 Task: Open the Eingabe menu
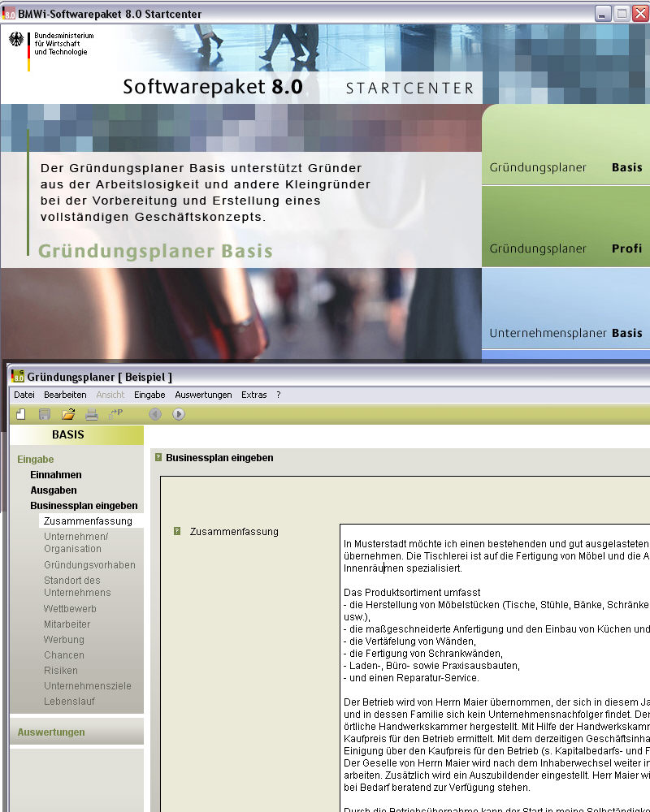149,395
